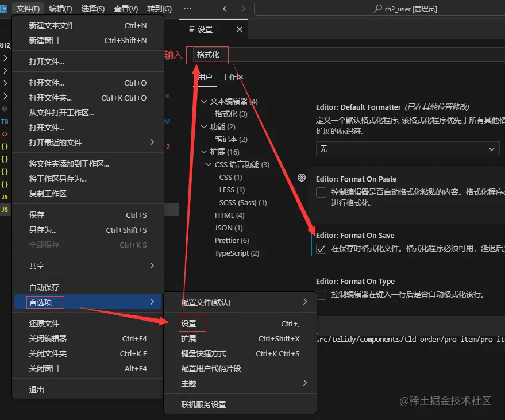Expand the 配置文件(默认) submenu
505x420 pixels.
pos(240,302)
